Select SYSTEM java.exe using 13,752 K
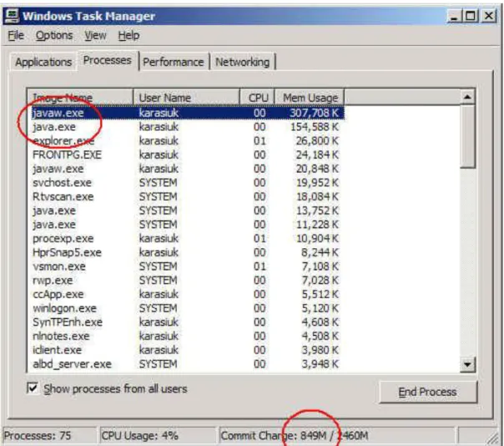The image size is (504, 446). click(186, 210)
